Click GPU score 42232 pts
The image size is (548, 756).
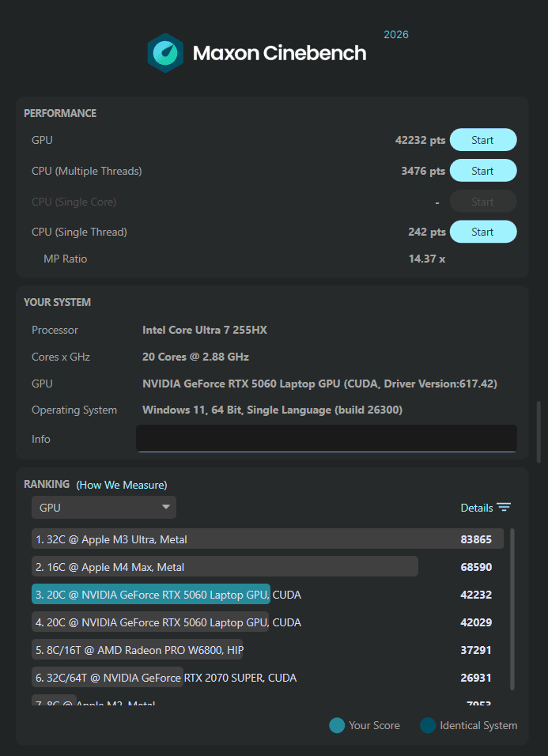pos(420,140)
